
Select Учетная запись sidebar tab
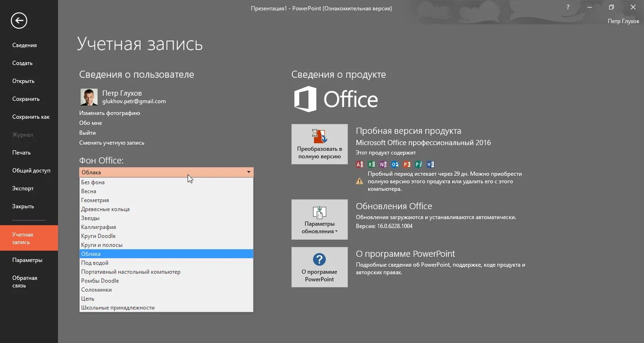tap(29, 238)
